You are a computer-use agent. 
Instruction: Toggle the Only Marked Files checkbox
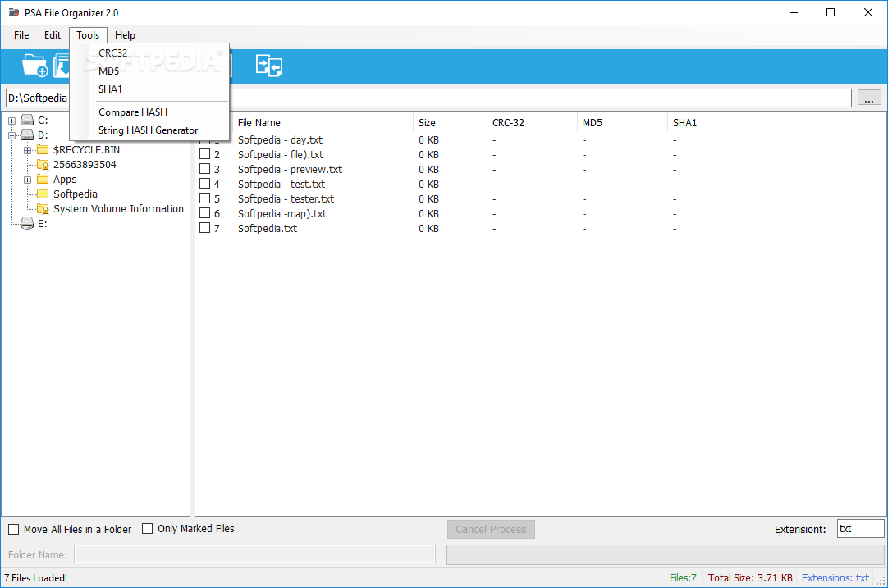point(147,529)
